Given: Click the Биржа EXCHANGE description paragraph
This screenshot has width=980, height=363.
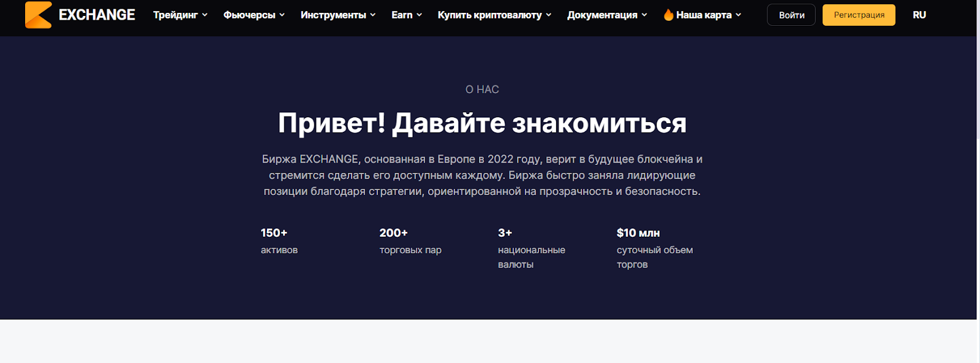Looking at the screenshot, I should click(482, 175).
